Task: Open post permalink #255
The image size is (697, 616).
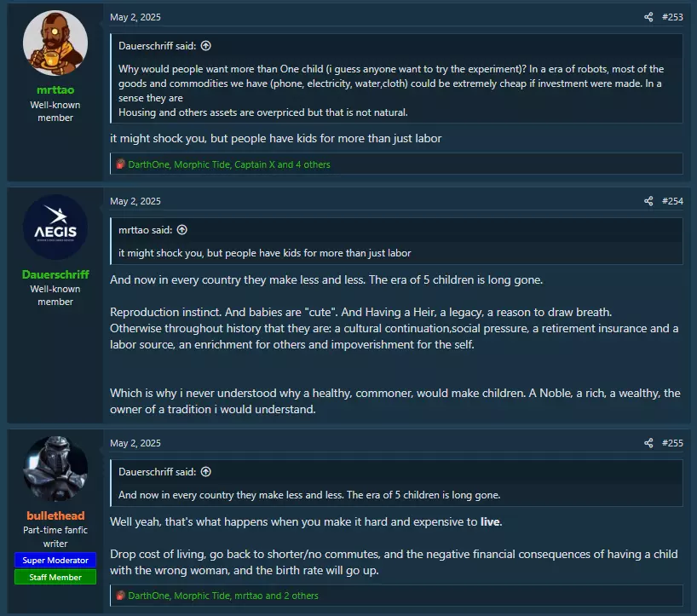Action: (x=672, y=443)
